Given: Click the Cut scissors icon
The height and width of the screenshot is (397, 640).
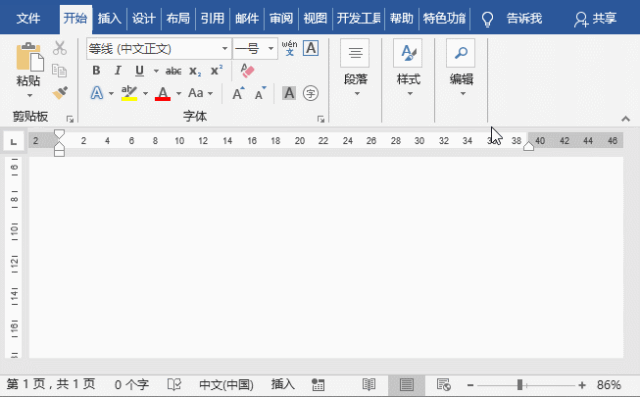Looking at the screenshot, I should [60, 48].
